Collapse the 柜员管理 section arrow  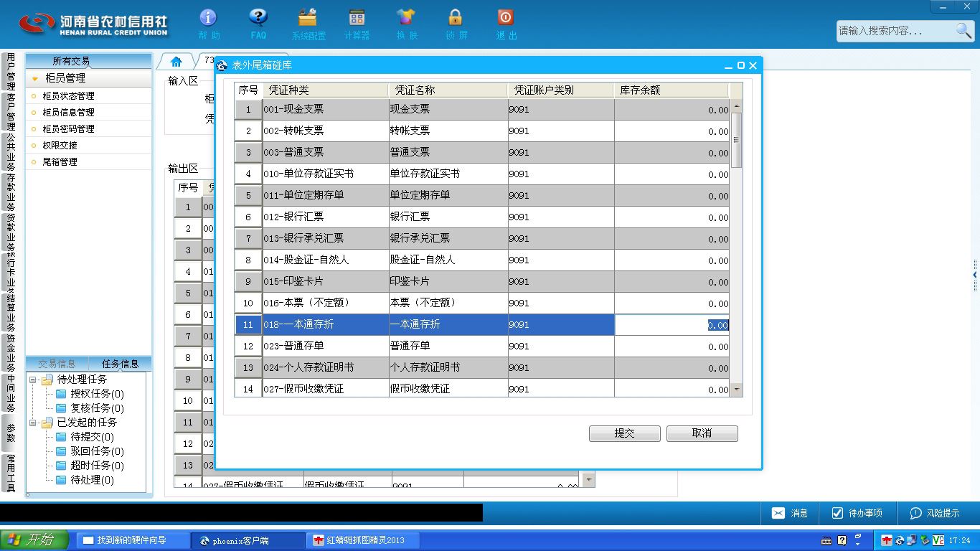35,79
